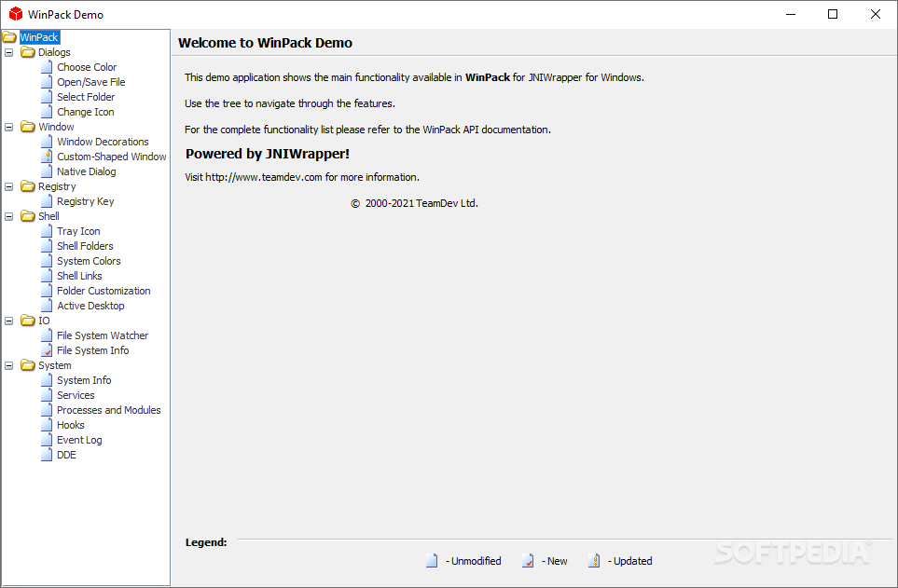Click the System Colors page icon
The image size is (898, 588).
47,261
